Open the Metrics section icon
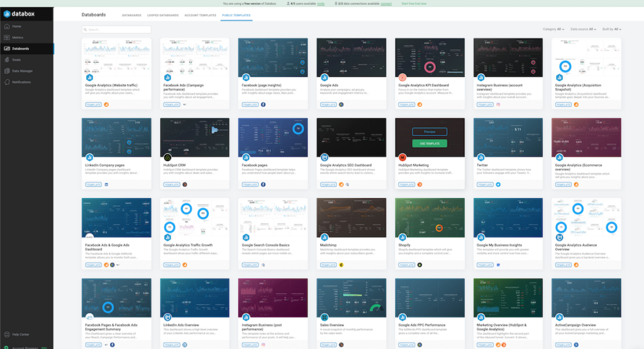The height and width of the screenshot is (349, 644). coord(6,37)
